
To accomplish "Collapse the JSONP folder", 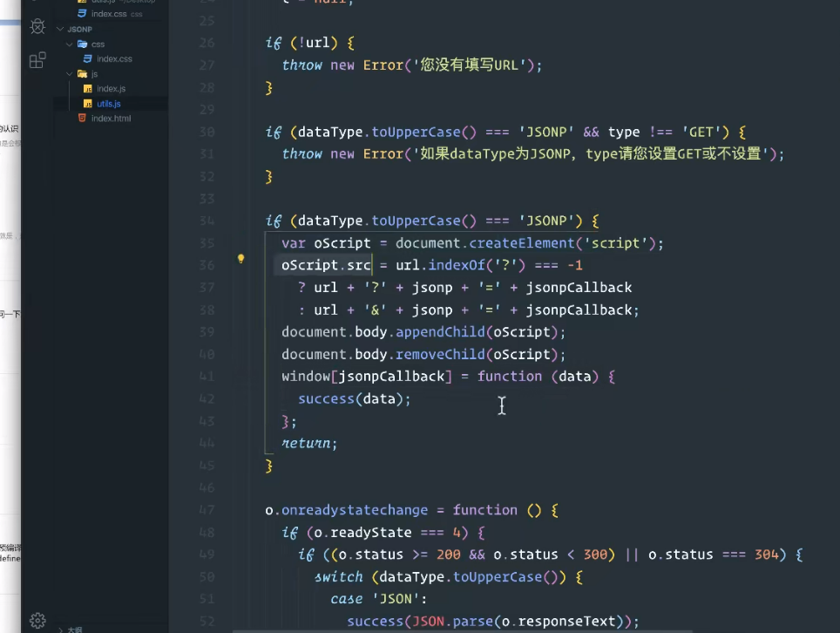I will [x=61, y=29].
